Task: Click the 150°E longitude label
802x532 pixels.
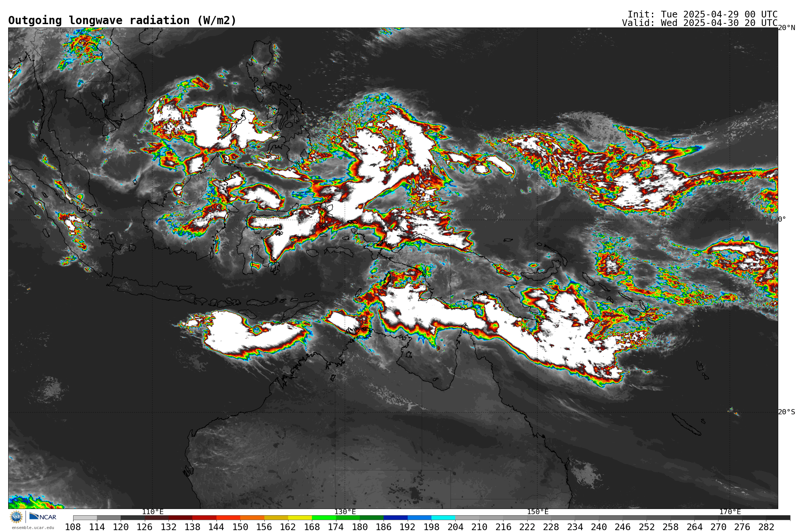Action: [538, 512]
